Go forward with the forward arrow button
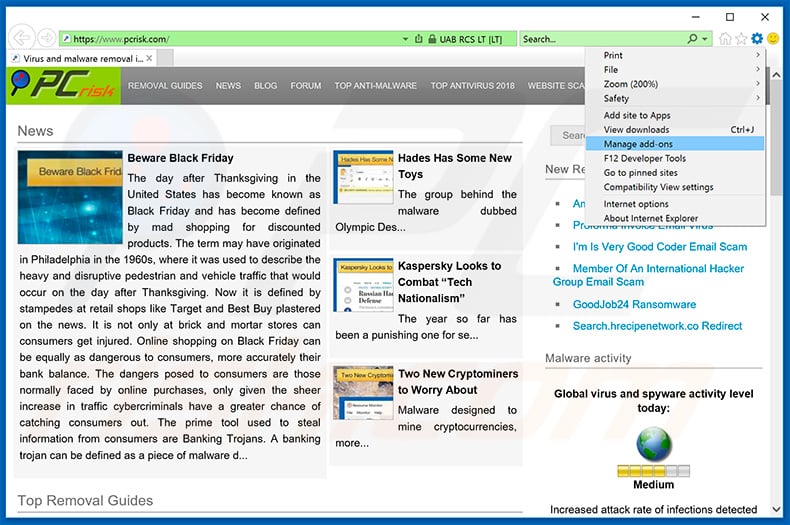The width and height of the screenshot is (790, 525). click(47, 38)
